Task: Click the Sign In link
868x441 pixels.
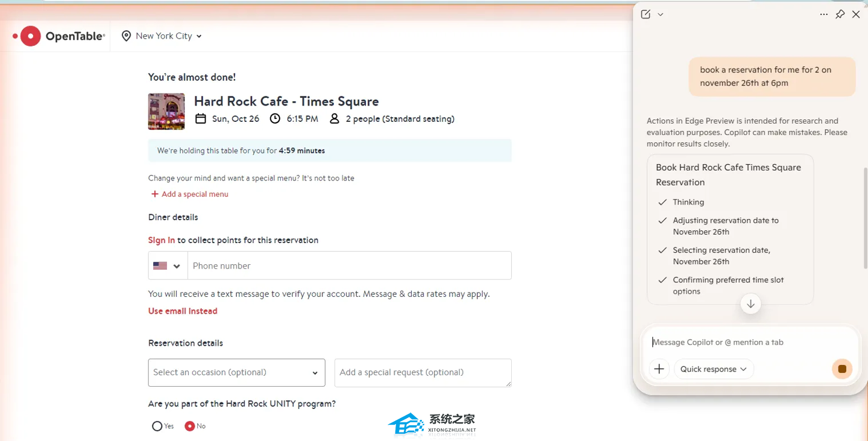Action: tap(162, 240)
